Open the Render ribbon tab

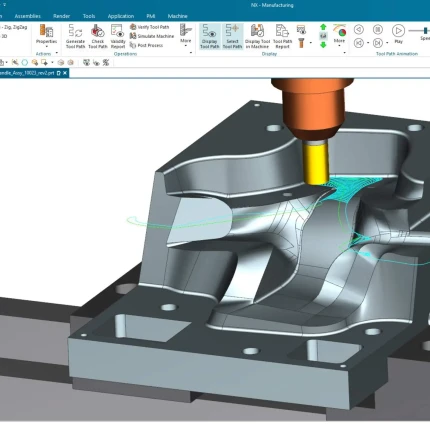tap(61, 16)
